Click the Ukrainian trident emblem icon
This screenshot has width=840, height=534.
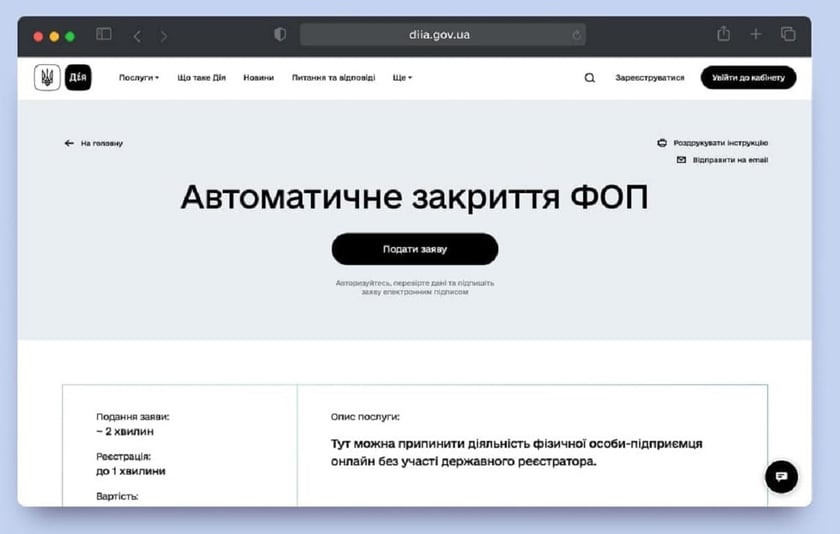point(47,78)
